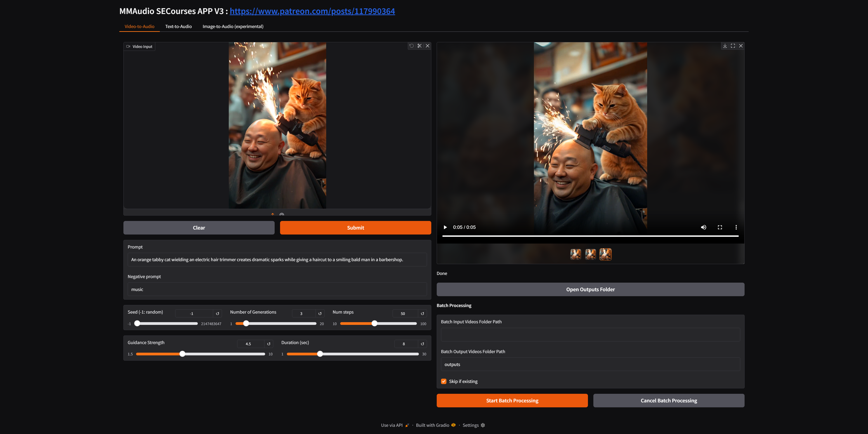Select the last output gallery thumbnail

coord(605,255)
